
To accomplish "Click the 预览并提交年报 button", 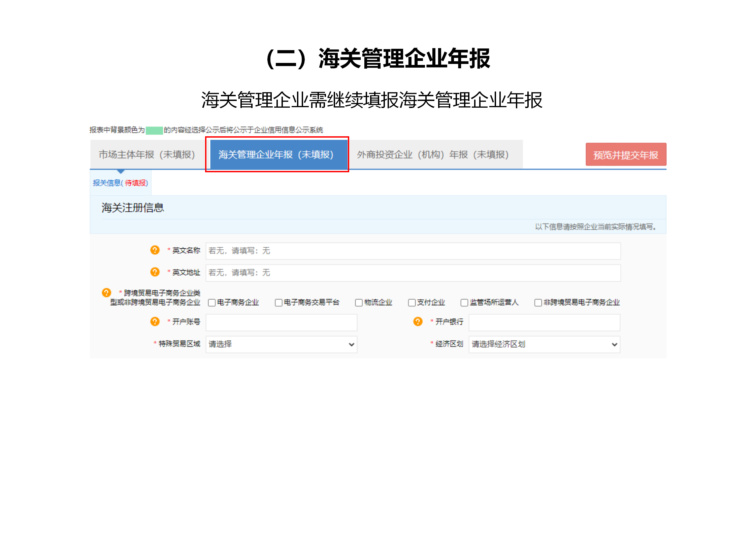I will [626, 154].
